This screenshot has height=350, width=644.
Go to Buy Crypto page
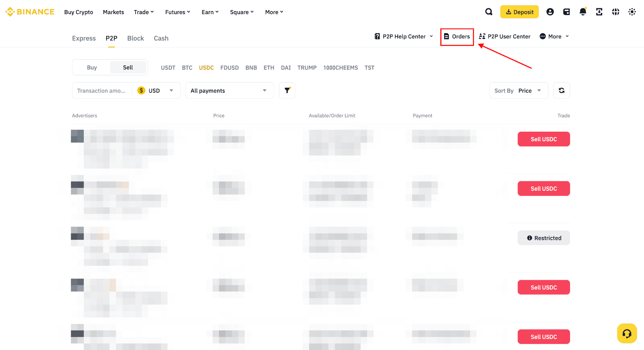click(x=78, y=12)
